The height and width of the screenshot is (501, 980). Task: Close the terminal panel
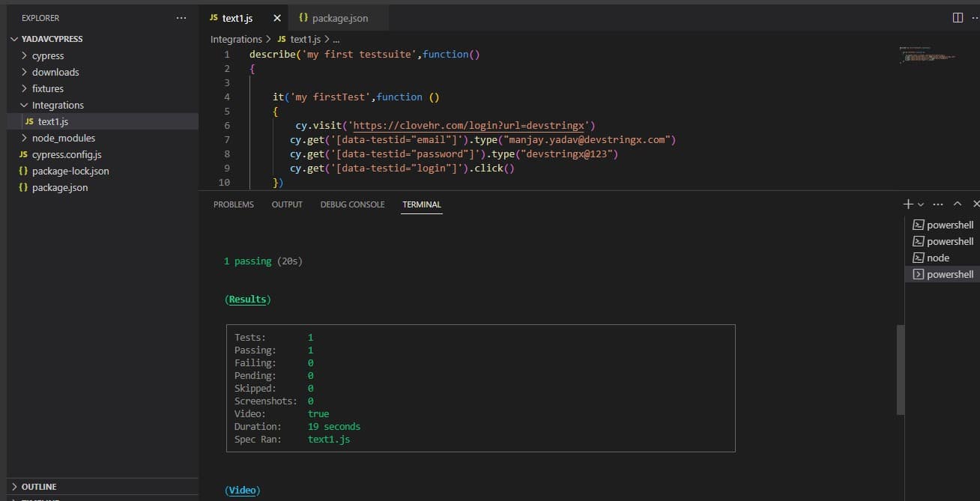pos(976,204)
